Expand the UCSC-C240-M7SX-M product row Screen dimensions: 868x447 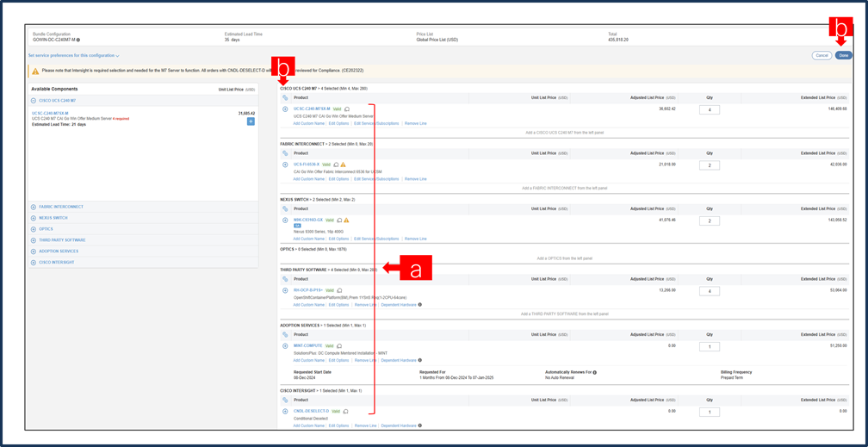tap(285, 109)
